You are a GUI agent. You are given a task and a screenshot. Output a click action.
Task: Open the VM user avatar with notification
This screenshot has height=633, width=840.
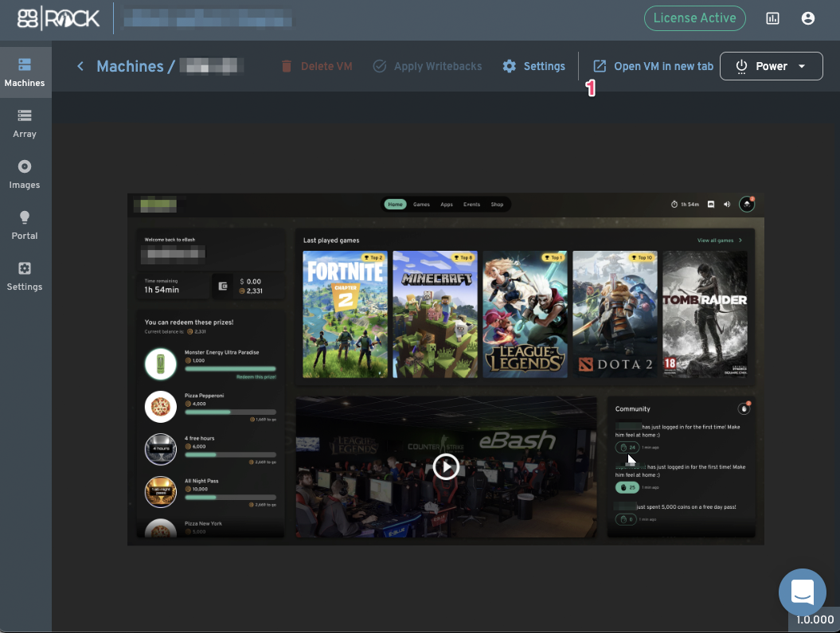[747, 204]
